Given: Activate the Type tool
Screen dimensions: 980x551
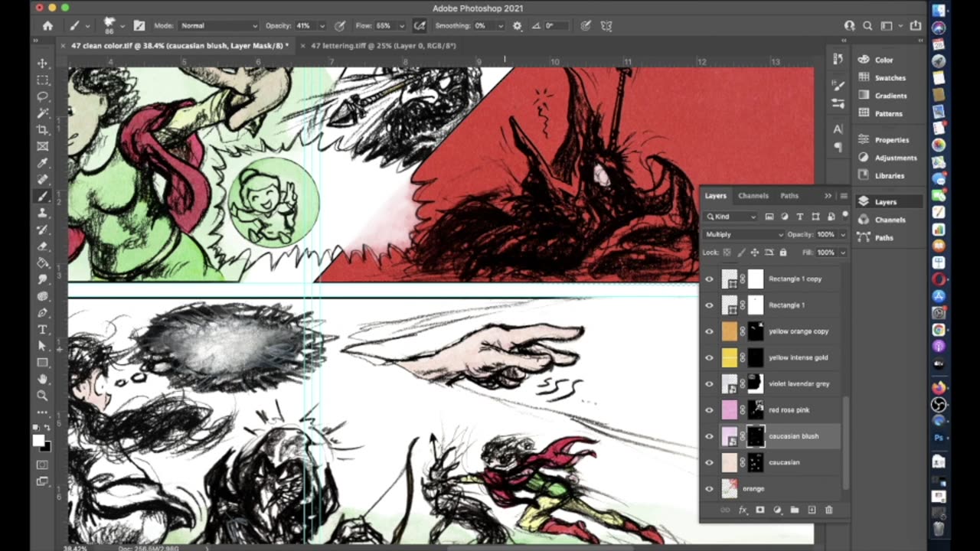Looking at the screenshot, I should pyautogui.click(x=43, y=330).
